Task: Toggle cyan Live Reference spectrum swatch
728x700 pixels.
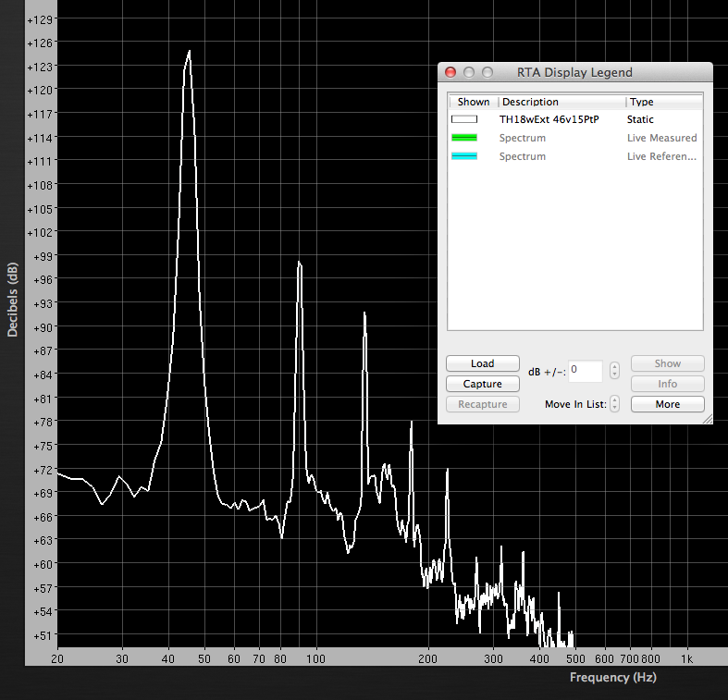Action: 464,156
